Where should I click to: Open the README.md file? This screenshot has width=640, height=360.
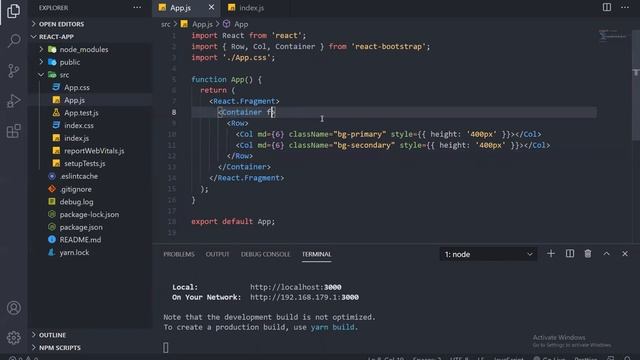(90, 240)
